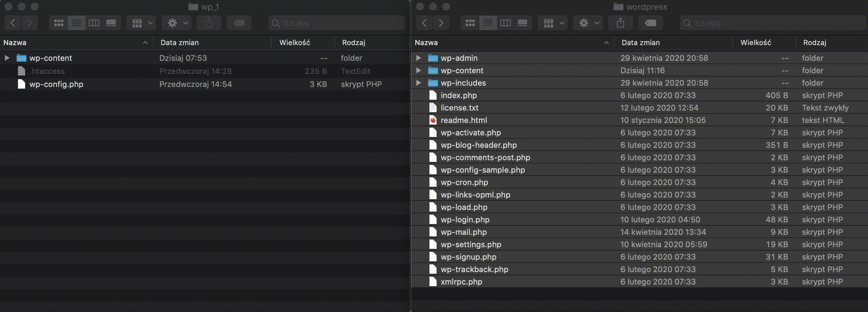This screenshot has height=312, width=868.
Task: Select wp-config.php file
Action: [205, 84]
